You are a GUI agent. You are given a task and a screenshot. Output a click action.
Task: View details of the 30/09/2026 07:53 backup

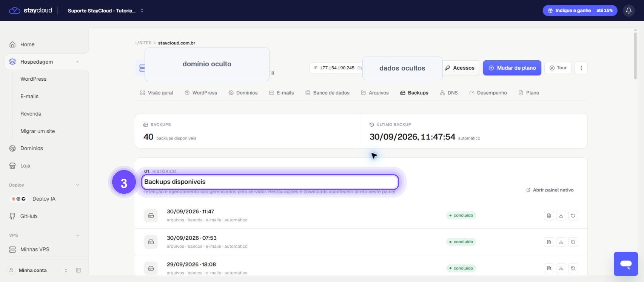[549, 242]
